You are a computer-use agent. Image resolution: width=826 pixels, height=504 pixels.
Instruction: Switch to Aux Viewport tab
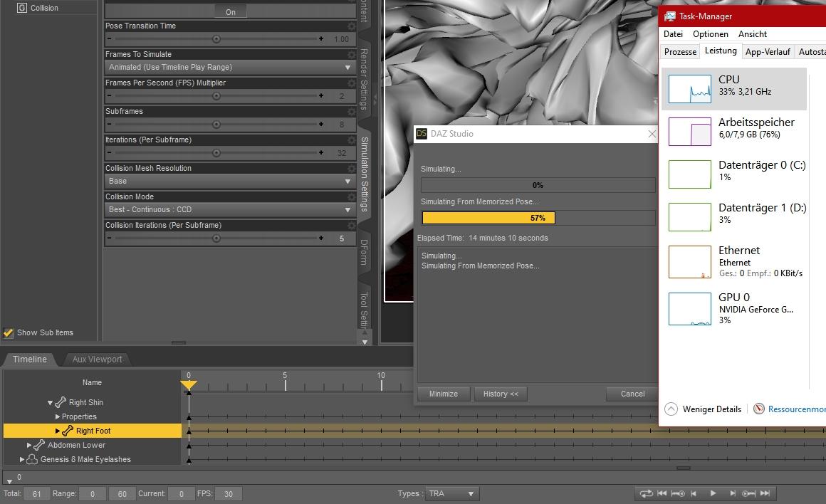97,359
